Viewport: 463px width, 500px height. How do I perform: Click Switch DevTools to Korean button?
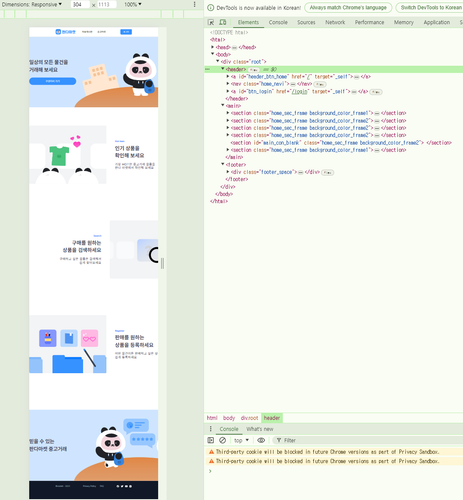429,8
